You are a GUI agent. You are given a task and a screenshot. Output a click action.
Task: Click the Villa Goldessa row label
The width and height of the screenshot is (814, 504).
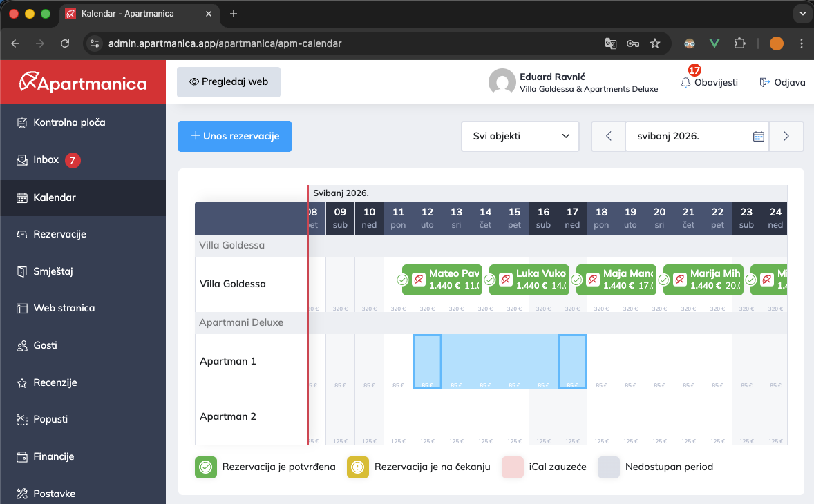(233, 284)
